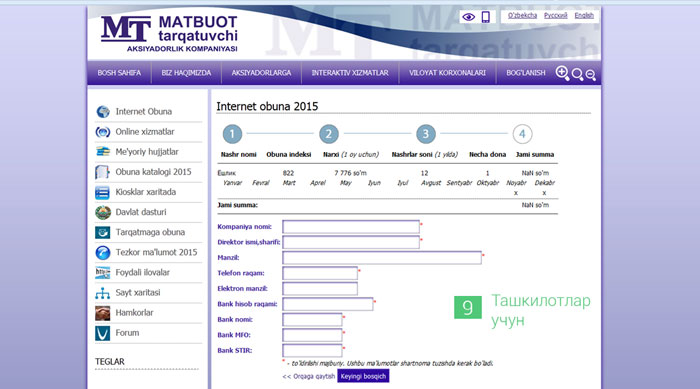Open Forum sidebar link

click(x=127, y=333)
